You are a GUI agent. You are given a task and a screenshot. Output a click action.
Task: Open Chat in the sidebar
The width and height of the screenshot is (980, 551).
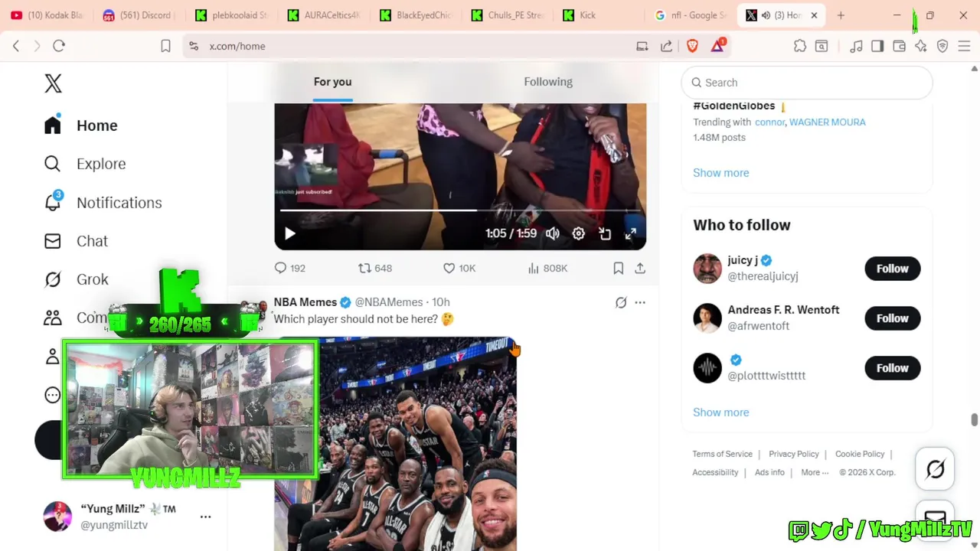click(x=76, y=241)
